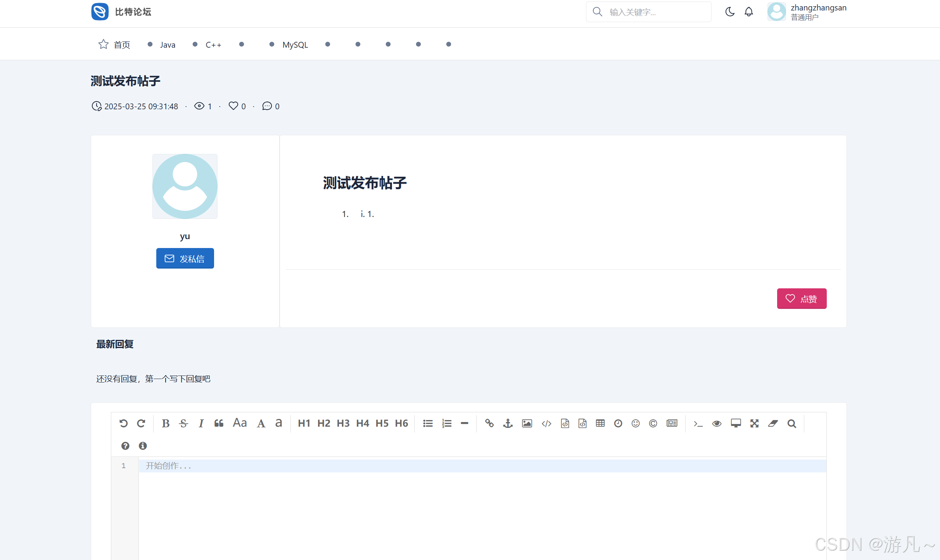Click the 发私信 button
This screenshot has width=940, height=560.
[x=185, y=258]
